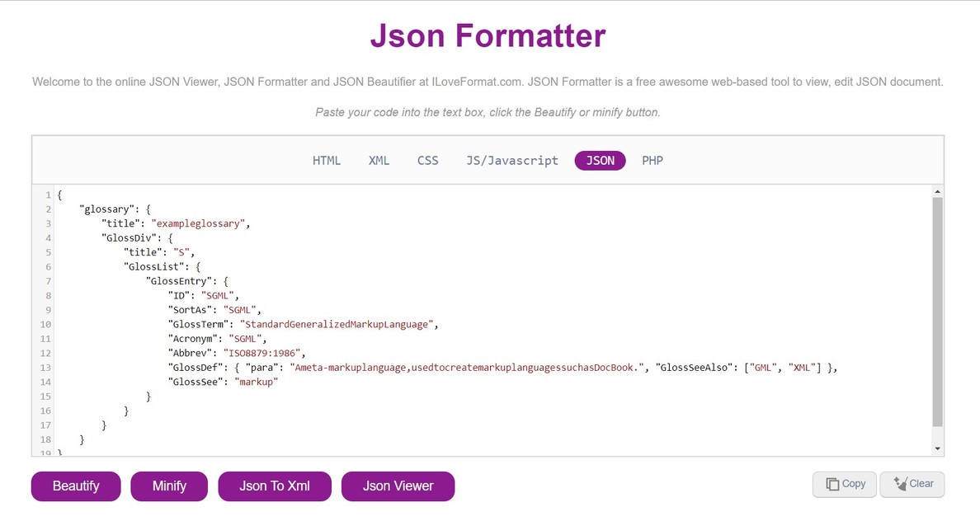Click the brush icon on the Clear button
Viewport: 980px width, 521px height.
point(900,484)
